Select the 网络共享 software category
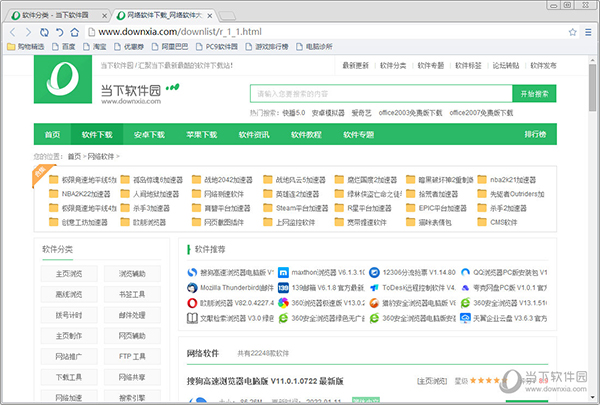This screenshot has height=405, width=600. pyautogui.click(x=132, y=377)
